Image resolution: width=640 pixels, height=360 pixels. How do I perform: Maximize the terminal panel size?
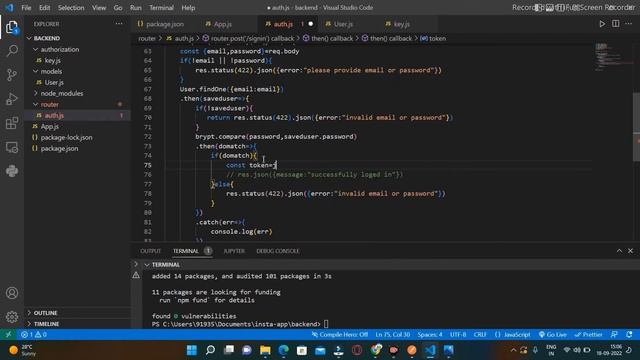(x=619, y=251)
